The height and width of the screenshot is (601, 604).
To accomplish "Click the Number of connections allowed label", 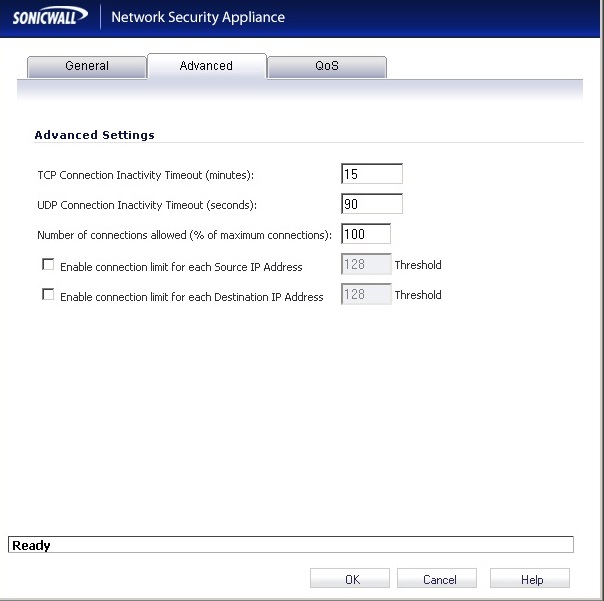I will tap(184, 235).
